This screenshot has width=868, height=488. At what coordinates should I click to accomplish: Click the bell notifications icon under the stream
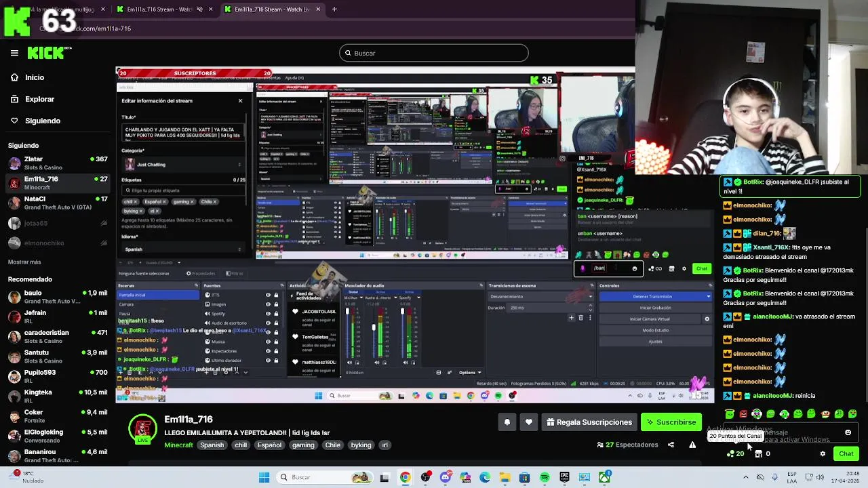(x=507, y=422)
